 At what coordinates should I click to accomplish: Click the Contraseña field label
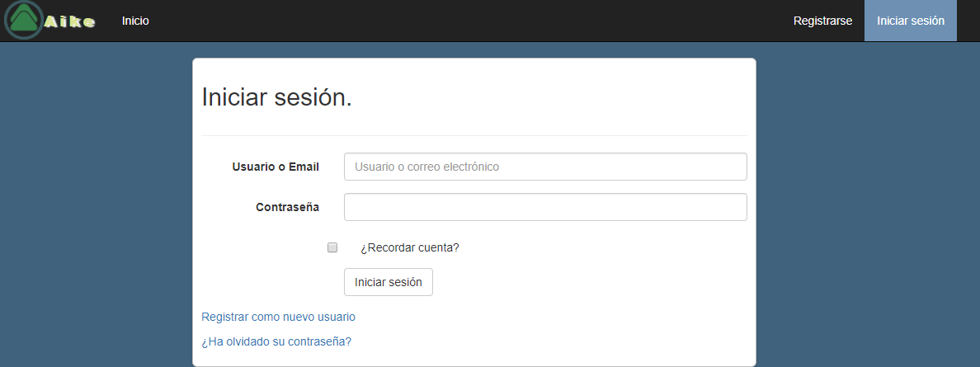(x=287, y=207)
